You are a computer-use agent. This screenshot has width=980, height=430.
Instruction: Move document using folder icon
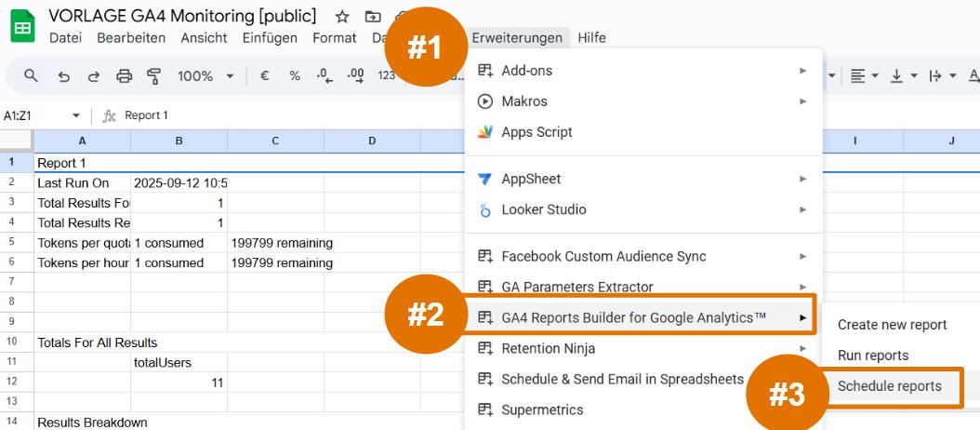(373, 16)
